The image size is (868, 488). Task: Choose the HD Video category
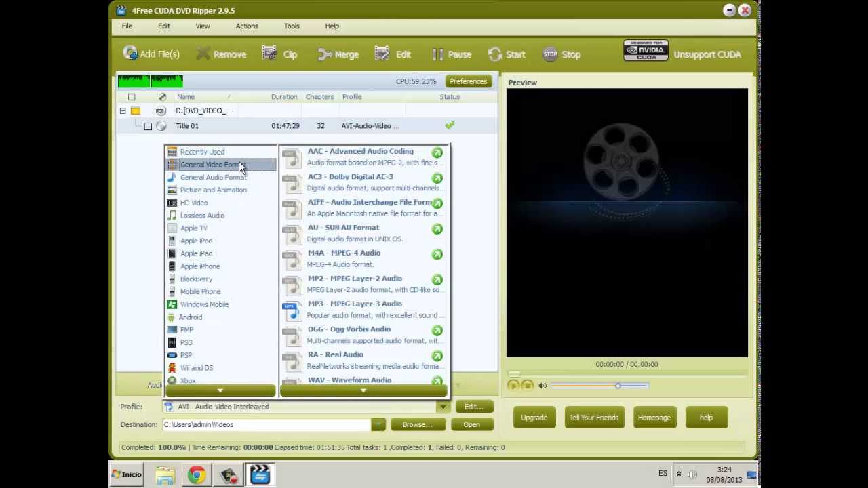click(221, 203)
